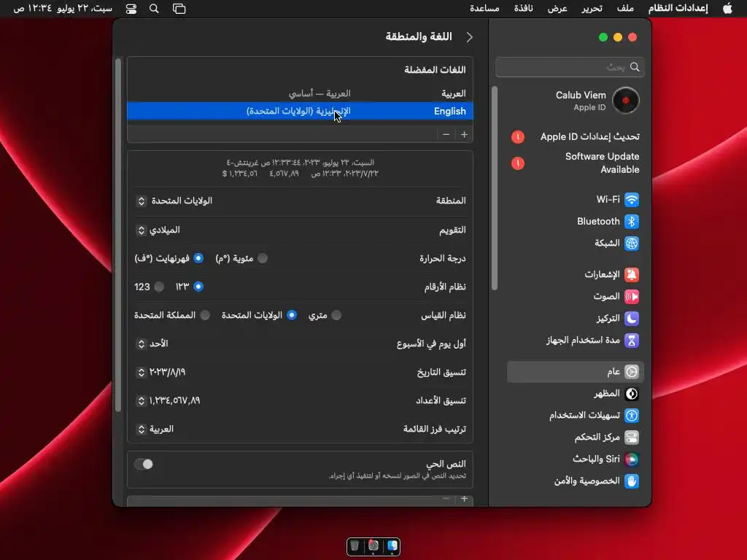Select مئوية Celsius radio button
The image size is (747, 560).
tap(263, 258)
